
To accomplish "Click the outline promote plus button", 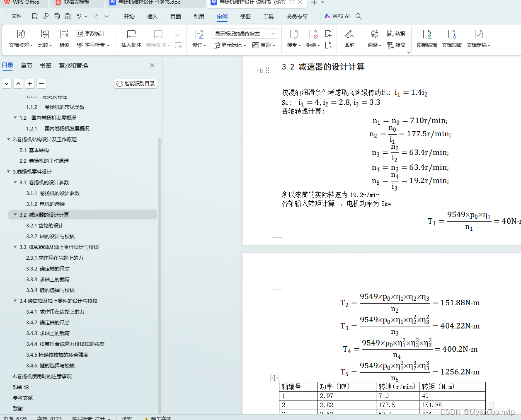I will coord(30,84).
